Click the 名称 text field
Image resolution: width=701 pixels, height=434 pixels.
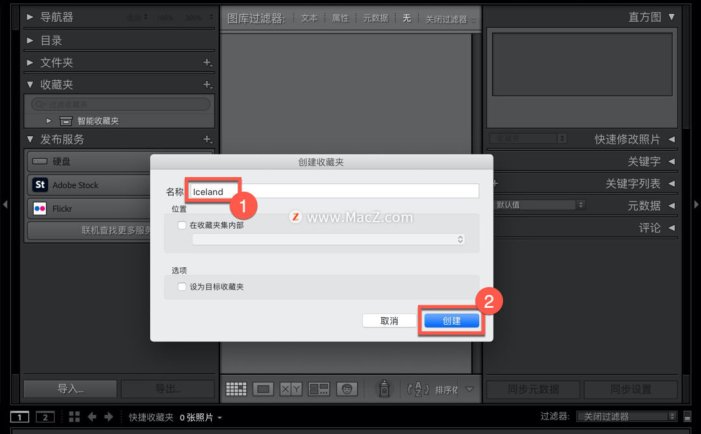click(334, 191)
